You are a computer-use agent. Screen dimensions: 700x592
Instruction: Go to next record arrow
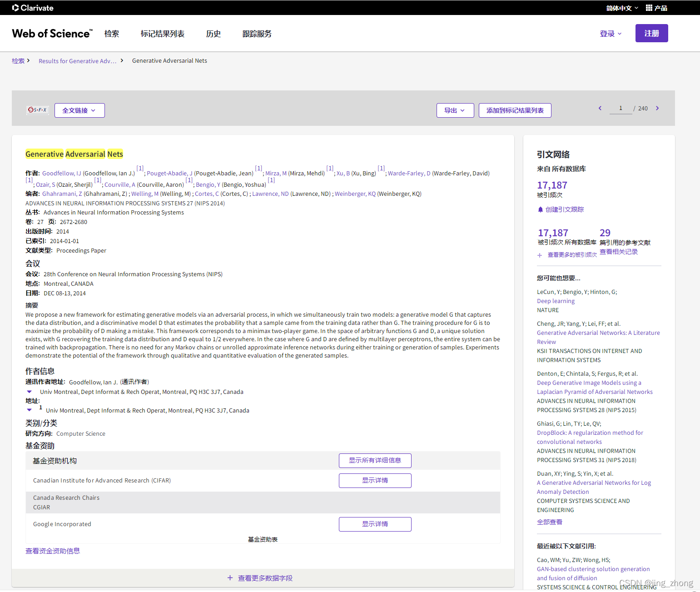point(657,108)
